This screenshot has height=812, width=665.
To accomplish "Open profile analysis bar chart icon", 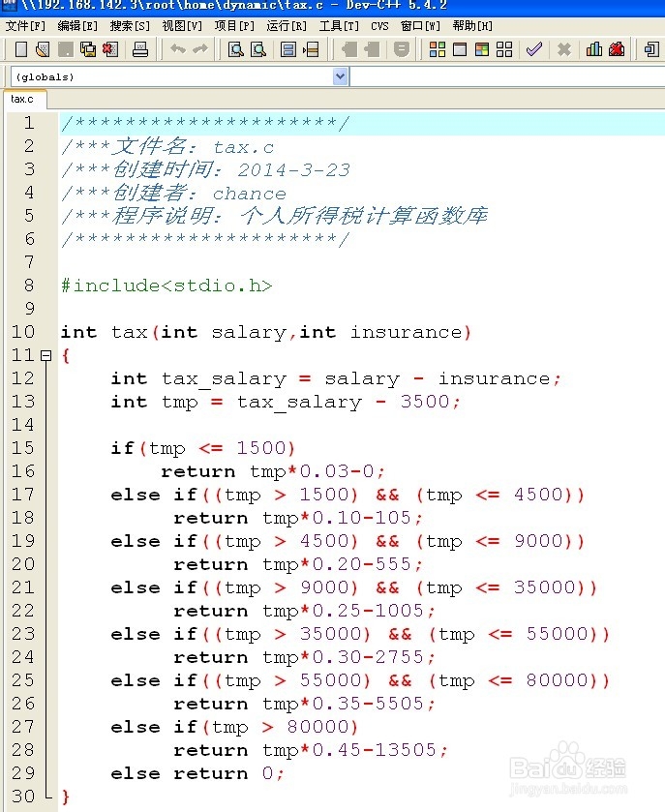I will click(594, 49).
